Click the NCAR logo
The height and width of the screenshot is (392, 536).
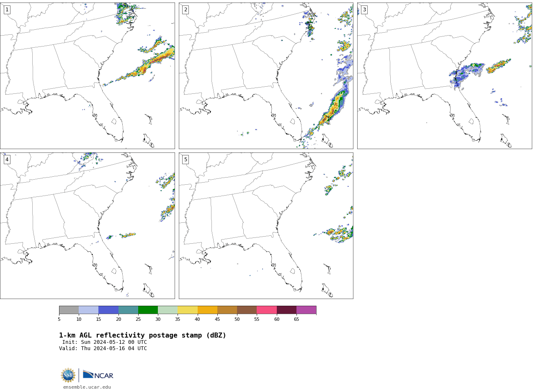click(x=98, y=375)
